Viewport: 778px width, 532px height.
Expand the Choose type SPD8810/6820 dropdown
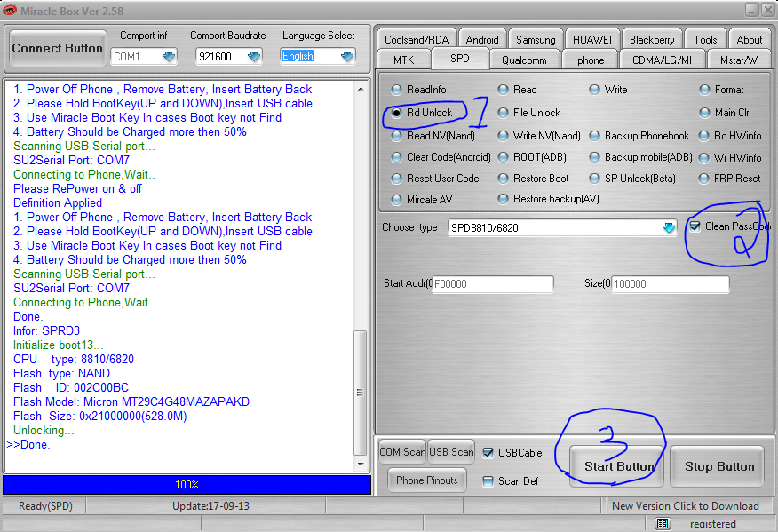669,227
